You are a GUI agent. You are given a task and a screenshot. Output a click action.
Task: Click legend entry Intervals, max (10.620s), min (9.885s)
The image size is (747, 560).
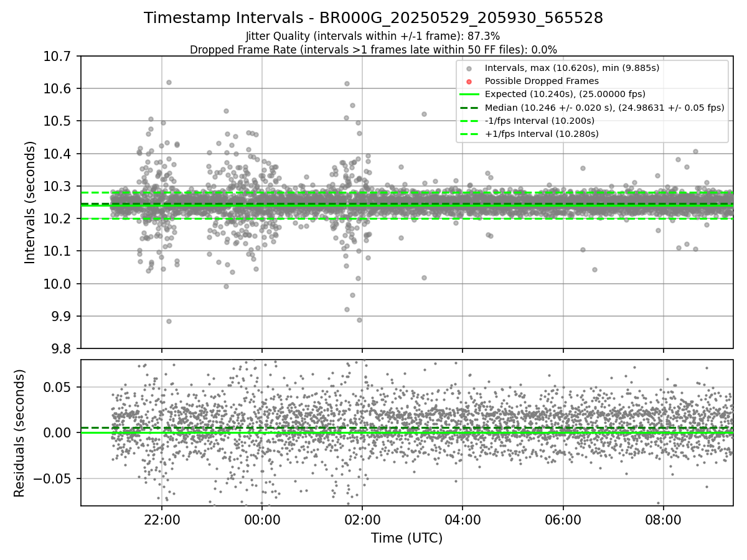pyautogui.click(x=572, y=68)
